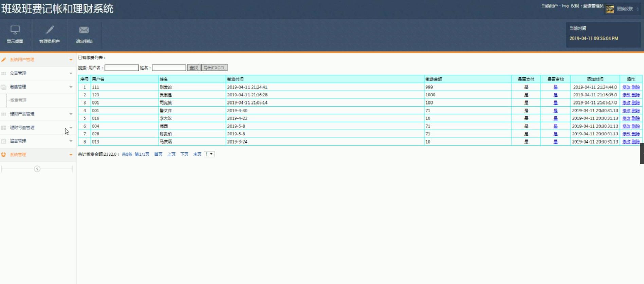The image size is (644, 284).
Task: Click the icon beside the top-level 缴费管理 menu
Action: tap(4, 87)
